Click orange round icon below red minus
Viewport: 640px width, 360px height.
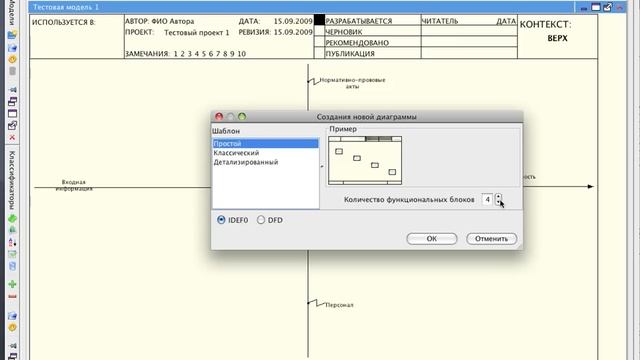tap(12, 328)
